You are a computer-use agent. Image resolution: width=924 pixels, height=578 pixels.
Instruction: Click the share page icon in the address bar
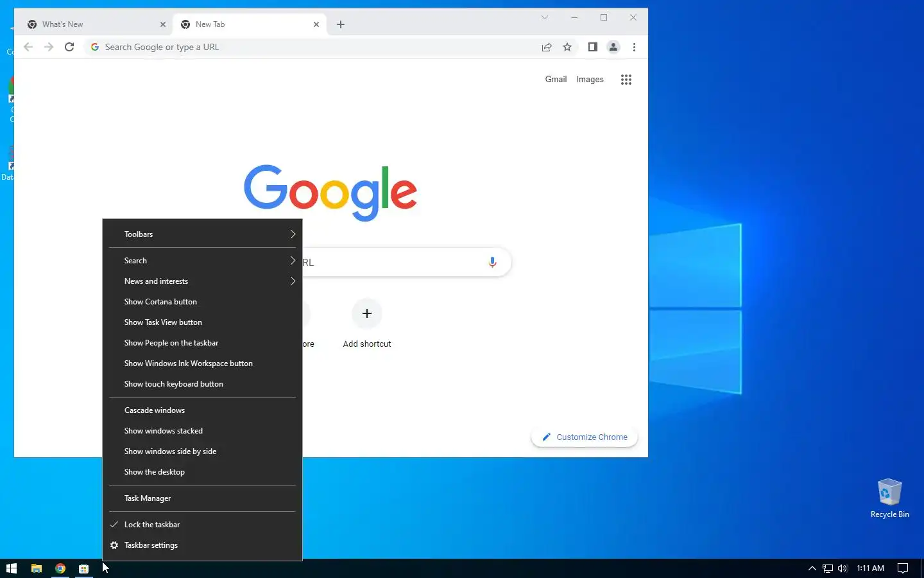547,47
